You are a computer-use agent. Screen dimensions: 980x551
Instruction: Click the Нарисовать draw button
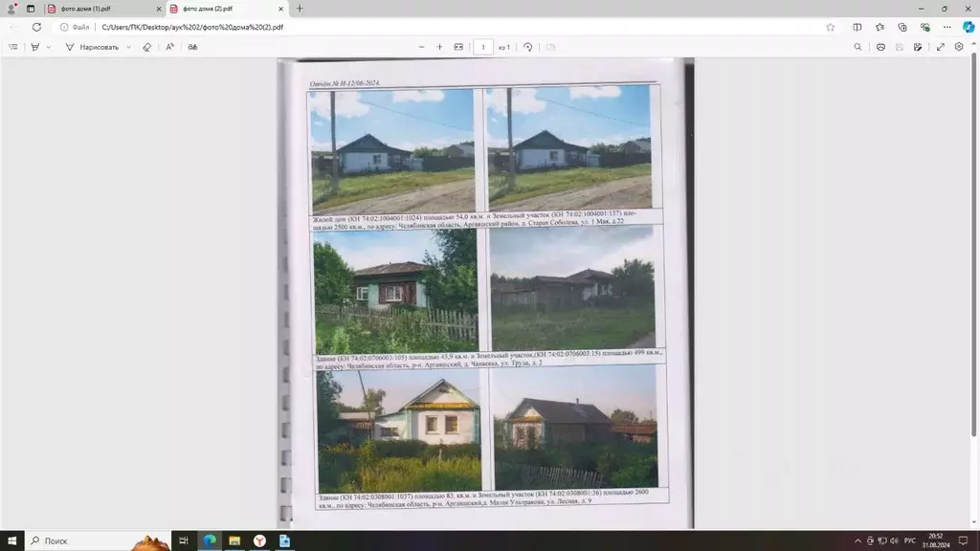92,47
